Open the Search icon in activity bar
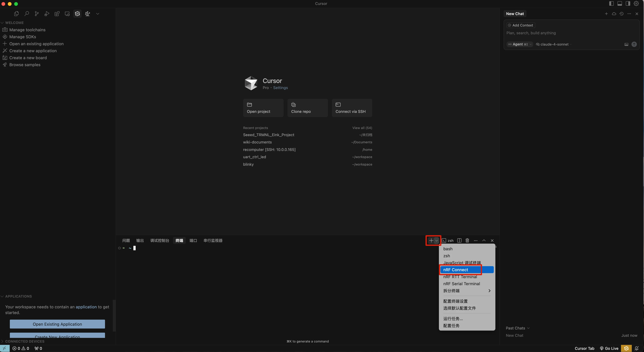Screen dimensions: 644x352 tap(26, 14)
